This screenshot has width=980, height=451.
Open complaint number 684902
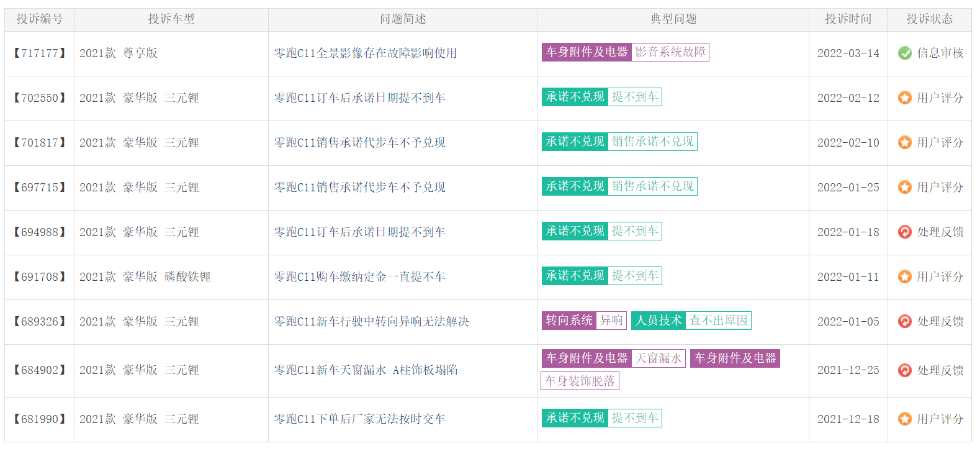pyautogui.click(x=40, y=370)
